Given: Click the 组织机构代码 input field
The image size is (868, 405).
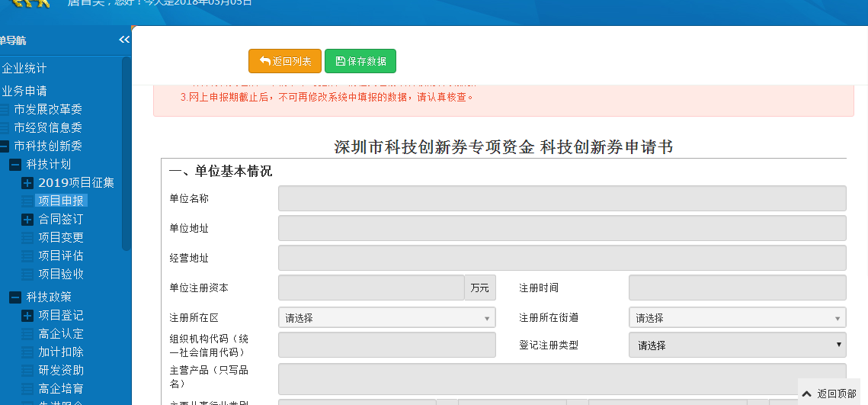Looking at the screenshot, I should point(387,346).
